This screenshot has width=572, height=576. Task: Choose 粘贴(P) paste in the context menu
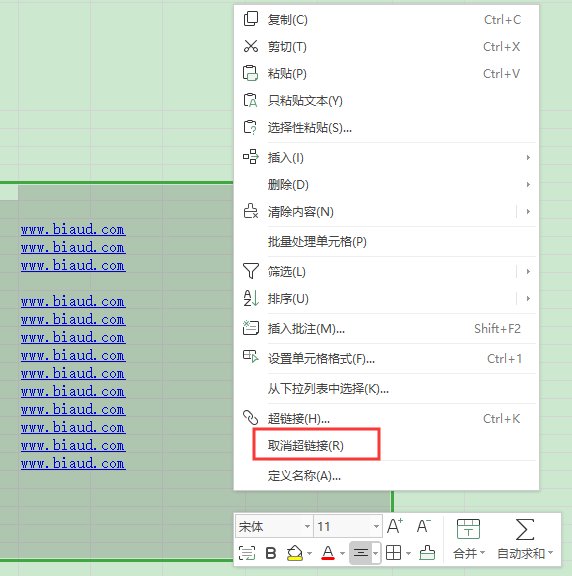coord(386,73)
